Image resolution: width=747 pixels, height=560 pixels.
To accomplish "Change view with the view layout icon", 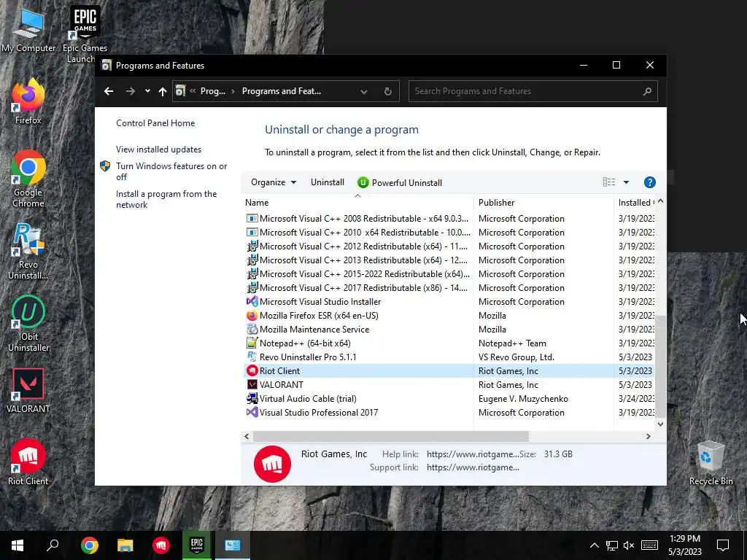I will [609, 182].
